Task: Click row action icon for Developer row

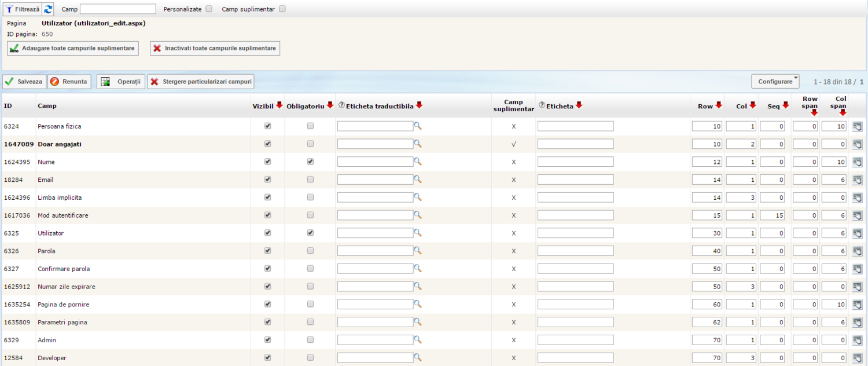Action: pos(857,358)
